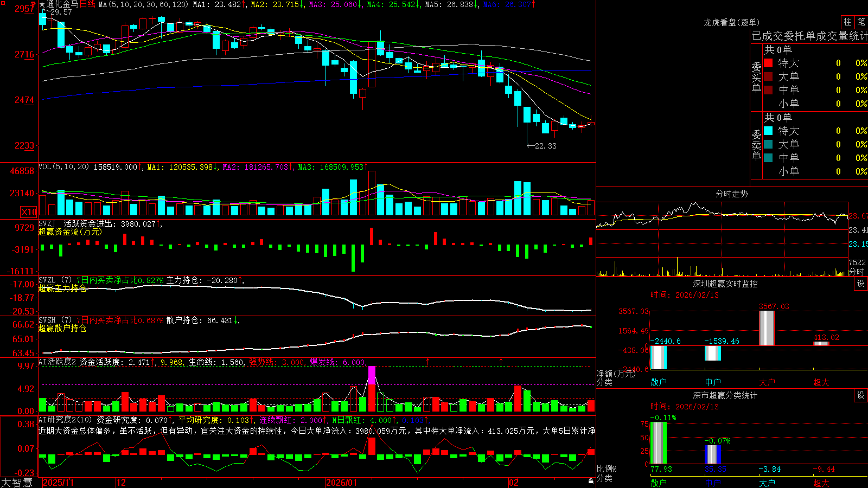Screen dimensions: 868x488
Task: Click the X10 volume scale marker
Action: point(29,212)
